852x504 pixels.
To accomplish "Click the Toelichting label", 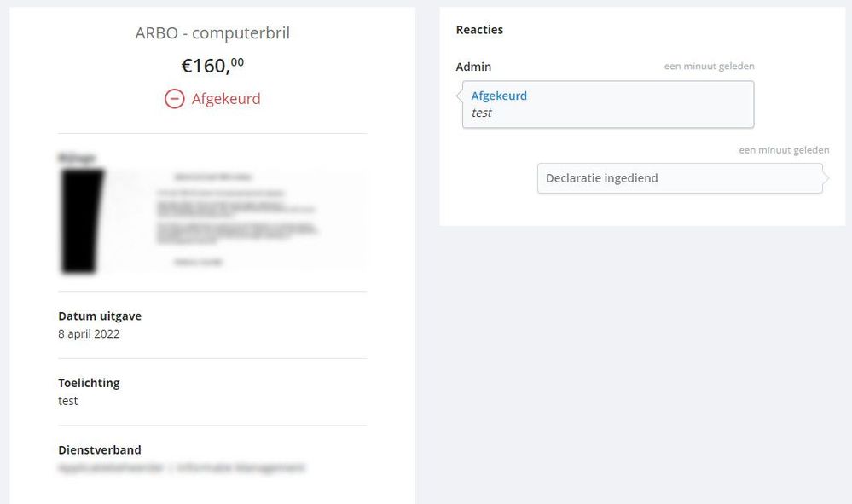I will tap(89, 383).
